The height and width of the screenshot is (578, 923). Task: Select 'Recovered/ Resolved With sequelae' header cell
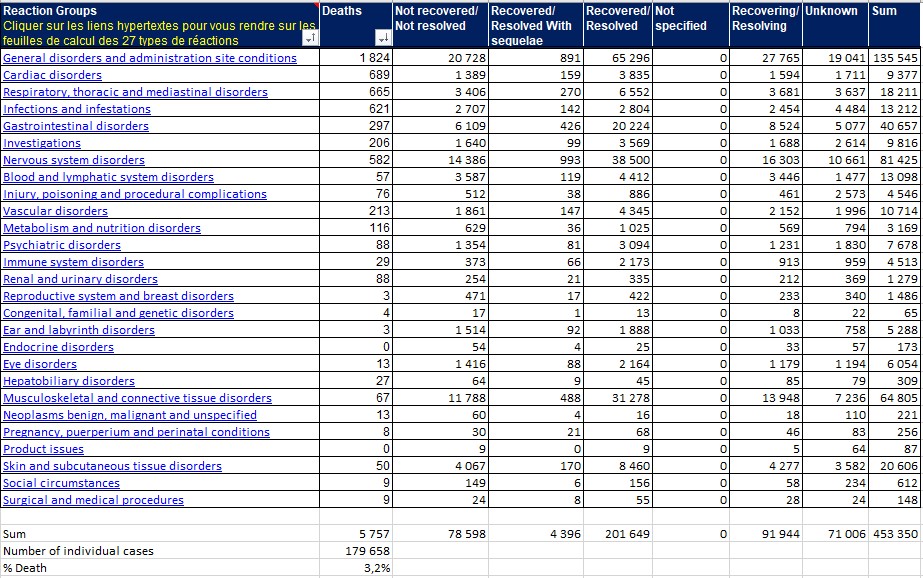(536, 25)
